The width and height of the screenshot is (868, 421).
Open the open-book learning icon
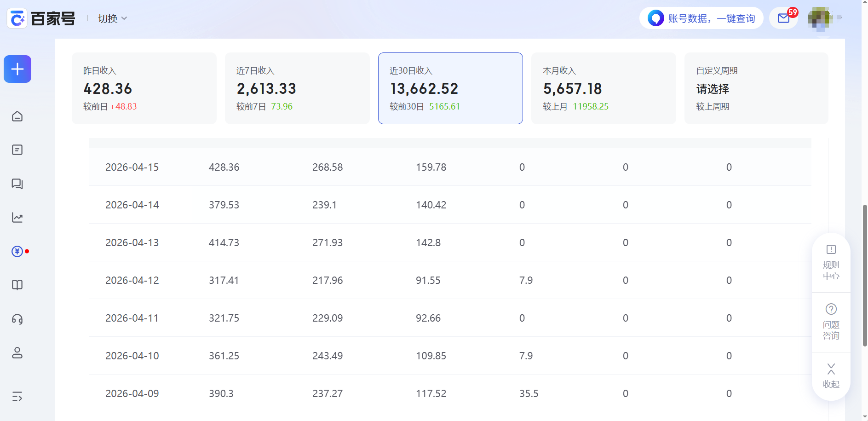17,285
